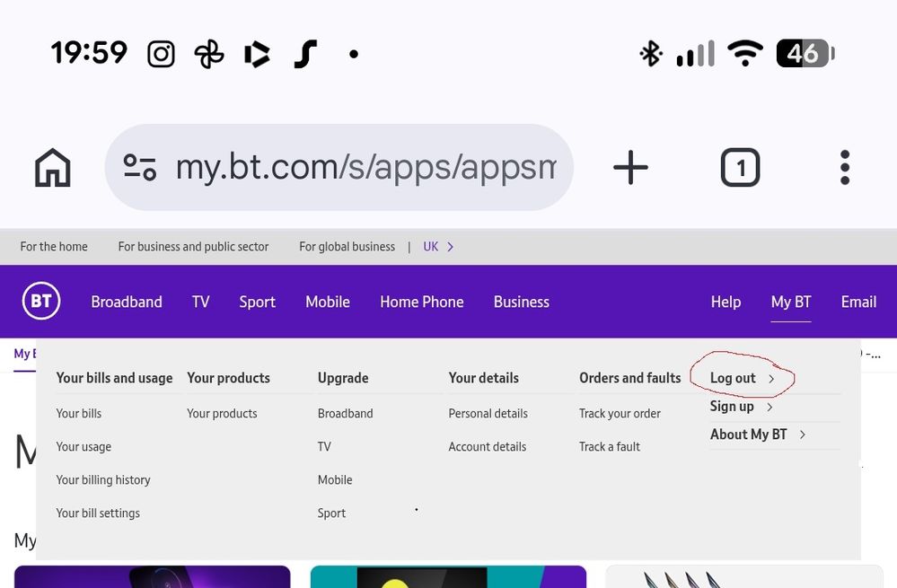Open Track your order link
Viewport: 897px width, 588px height.
[x=620, y=414]
